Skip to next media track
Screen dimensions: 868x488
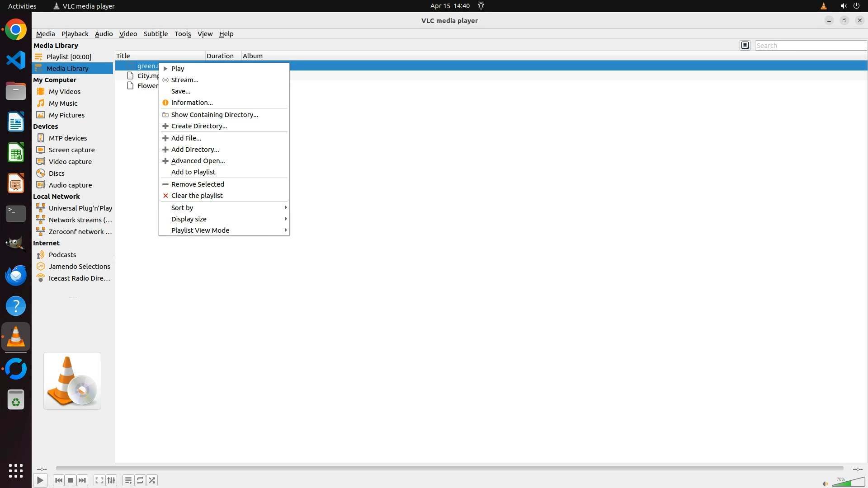point(82,480)
